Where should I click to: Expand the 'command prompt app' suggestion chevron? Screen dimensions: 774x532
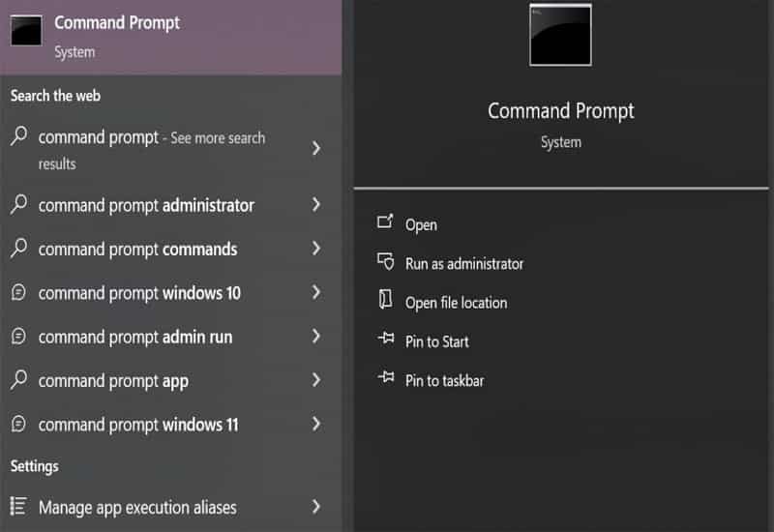point(316,380)
